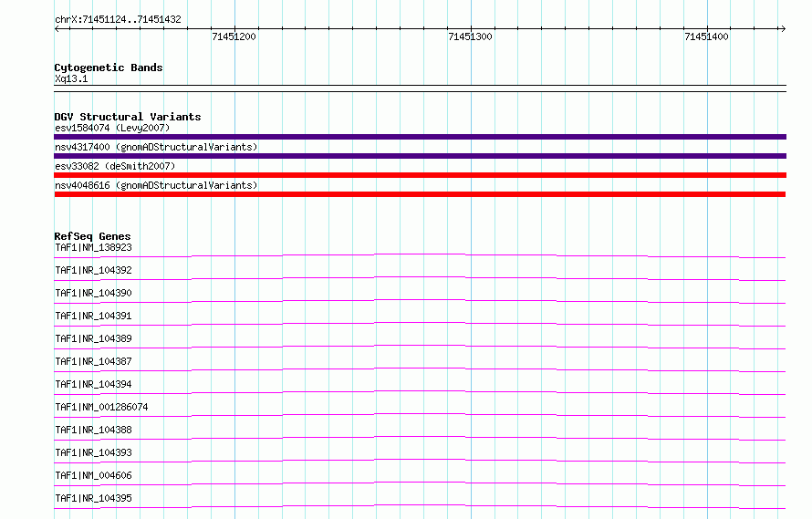Viewport: 812px width, 519px height.
Task: Click the 71451200 ruler position label
Action: pos(234,36)
